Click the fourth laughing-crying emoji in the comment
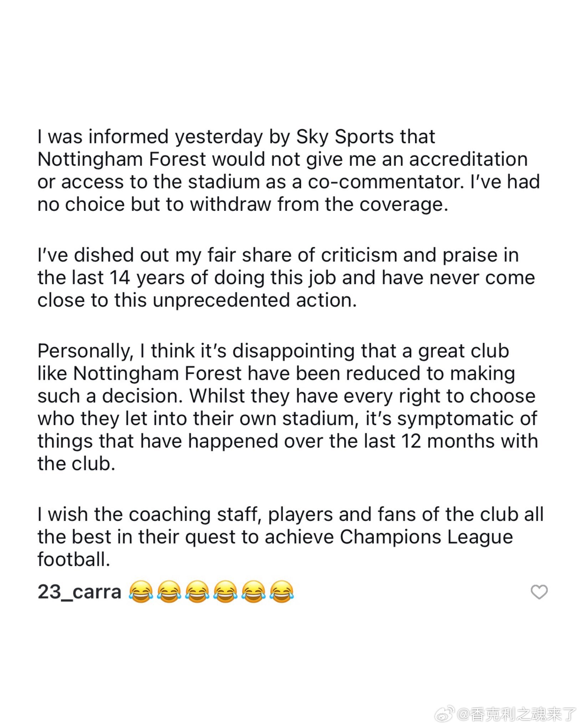The height and width of the screenshot is (728, 582). click(x=225, y=592)
